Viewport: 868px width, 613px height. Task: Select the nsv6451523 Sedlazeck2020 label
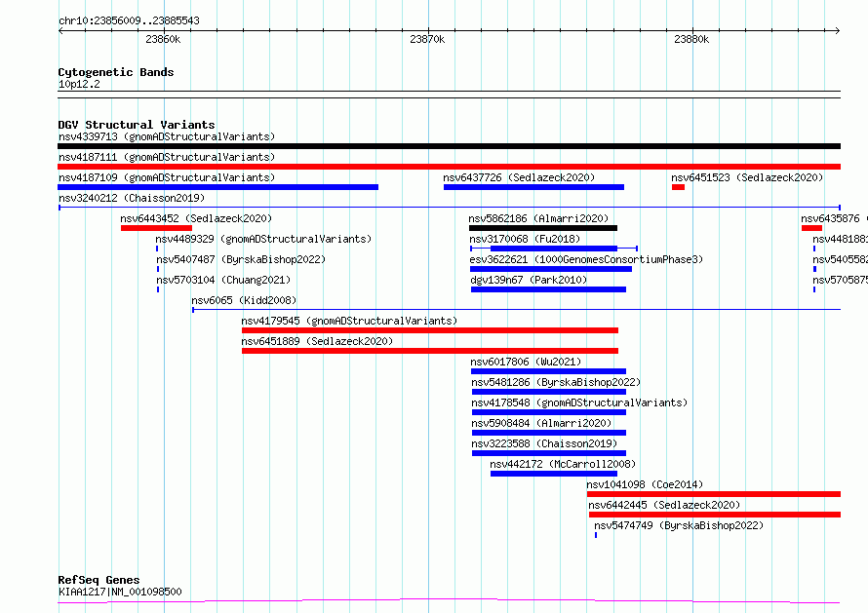[x=747, y=177]
